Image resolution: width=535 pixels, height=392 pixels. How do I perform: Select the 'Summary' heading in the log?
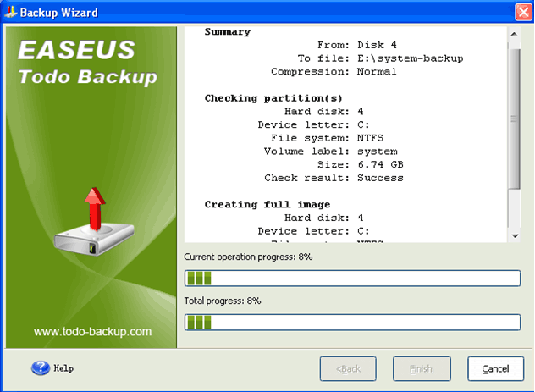(228, 32)
